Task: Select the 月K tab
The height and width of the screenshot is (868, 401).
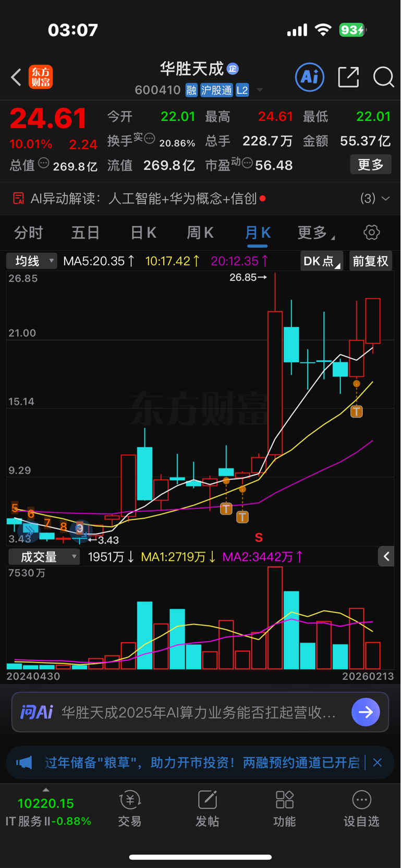Action: pos(258,233)
